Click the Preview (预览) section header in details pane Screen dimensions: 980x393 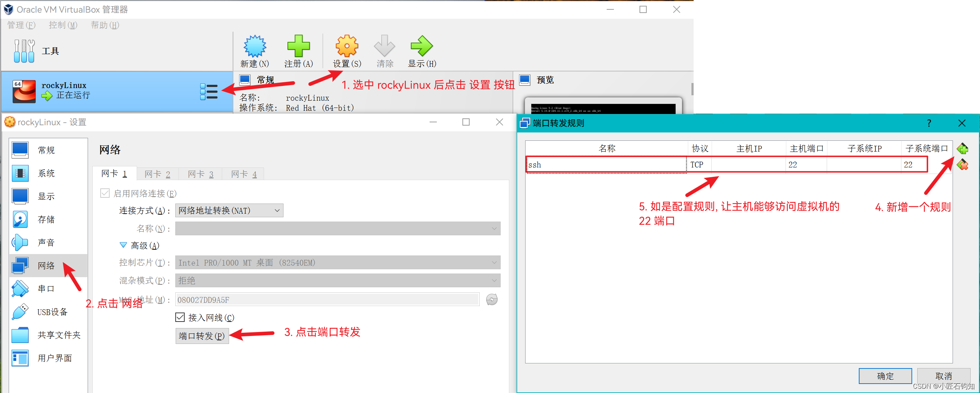pyautogui.click(x=544, y=80)
